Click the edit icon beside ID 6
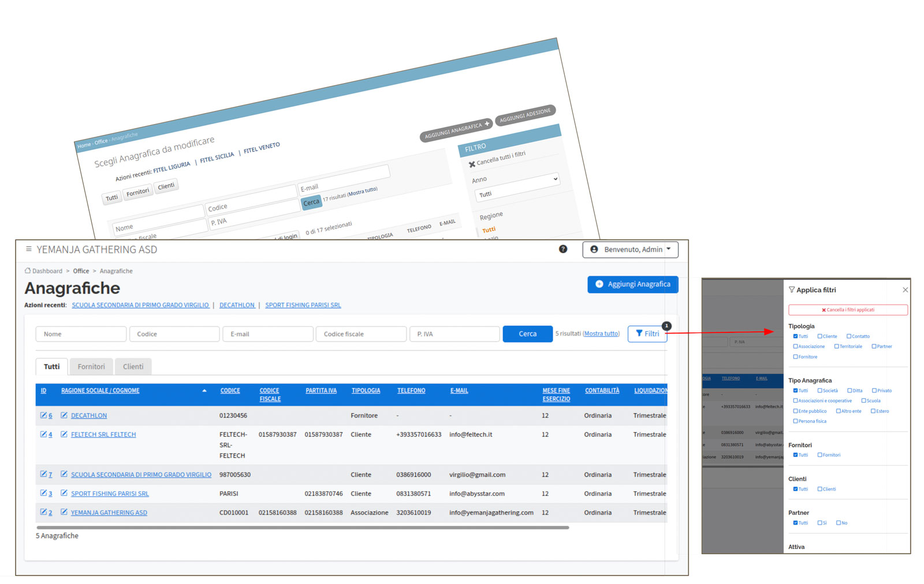Image resolution: width=924 pixels, height=584 pixels. (x=43, y=415)
